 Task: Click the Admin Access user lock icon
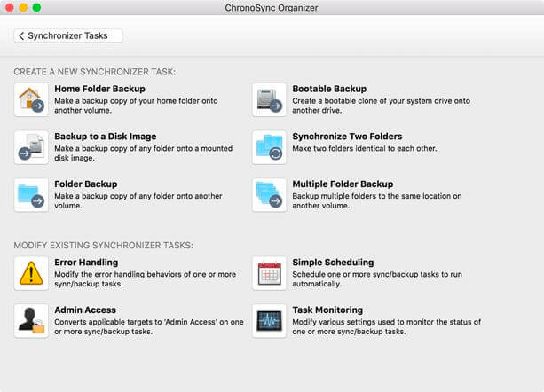pos(31,321)
